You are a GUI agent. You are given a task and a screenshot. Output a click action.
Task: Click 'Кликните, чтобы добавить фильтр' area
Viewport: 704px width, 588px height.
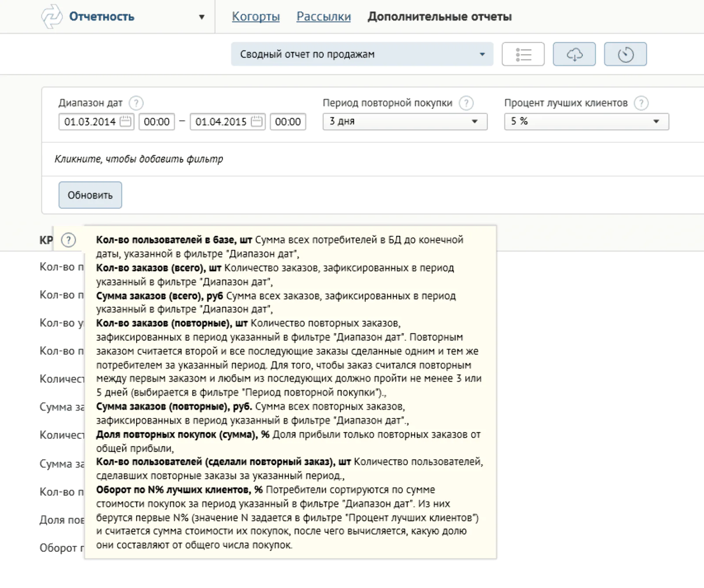point(139,159)
